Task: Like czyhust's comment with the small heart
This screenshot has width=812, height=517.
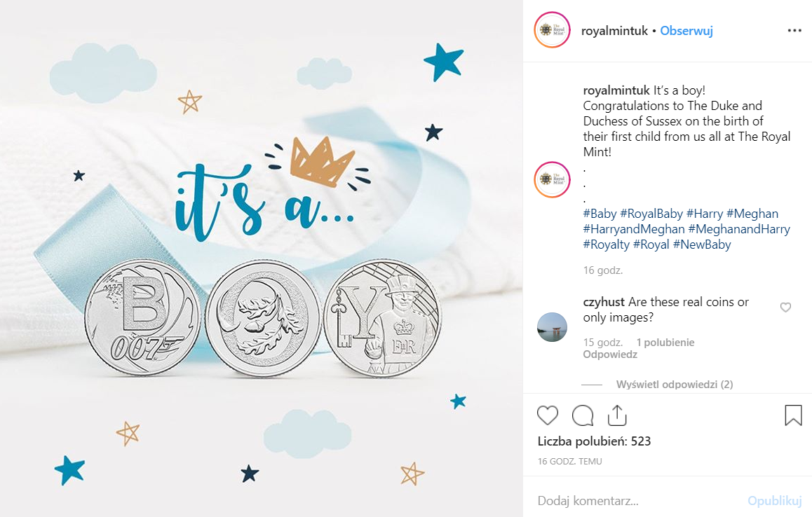Action: click(x=785, y=308)
